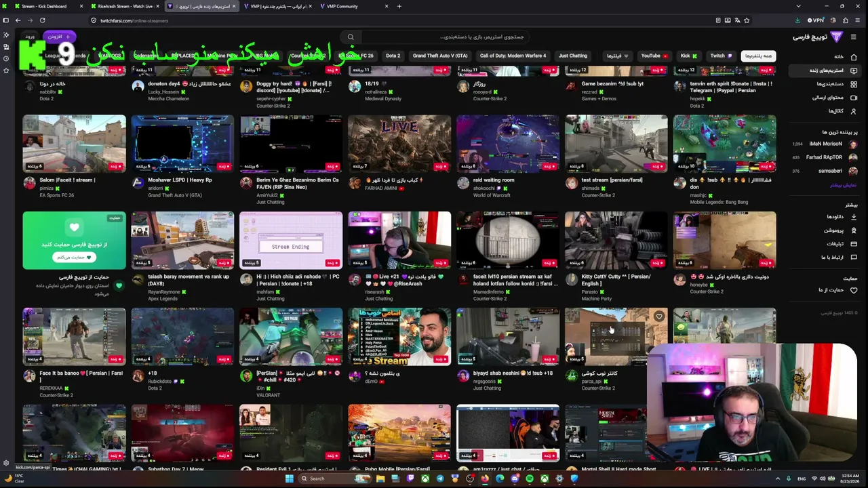Go back in the browser
This screenshot has width=868, height=488.
tap(18, 20)
